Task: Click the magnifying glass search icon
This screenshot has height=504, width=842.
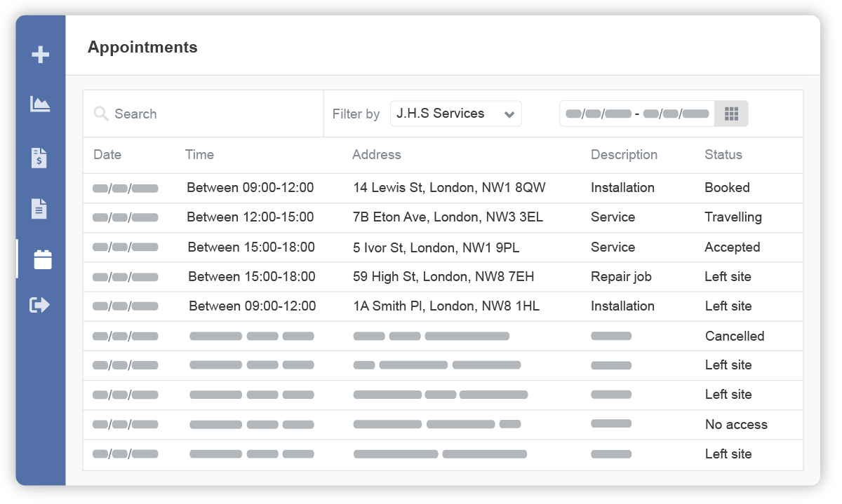Action: click(100, 114)
